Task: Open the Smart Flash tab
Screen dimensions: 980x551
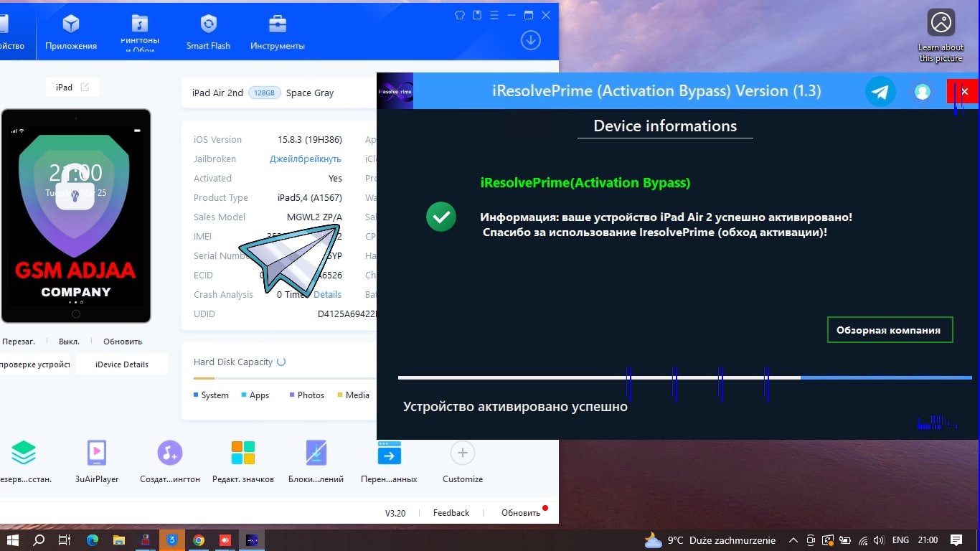Action: coord(208,33)
